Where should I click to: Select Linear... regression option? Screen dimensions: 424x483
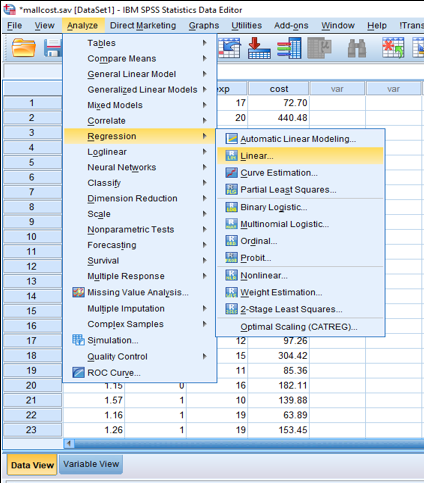[x=300, y=156]
